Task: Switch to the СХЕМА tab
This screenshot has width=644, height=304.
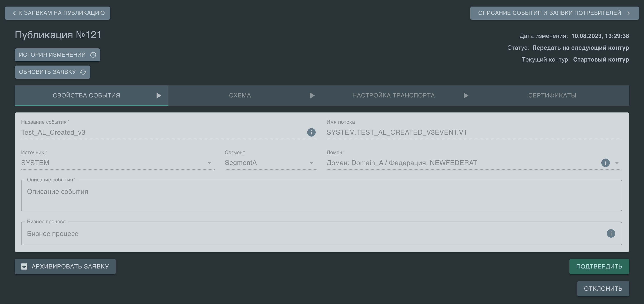Action: point(240,96)
